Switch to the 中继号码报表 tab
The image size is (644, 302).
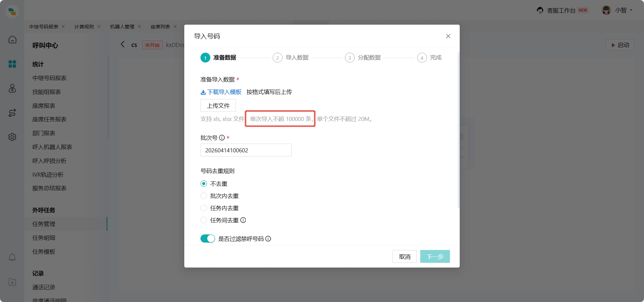(x=44, y=27)
